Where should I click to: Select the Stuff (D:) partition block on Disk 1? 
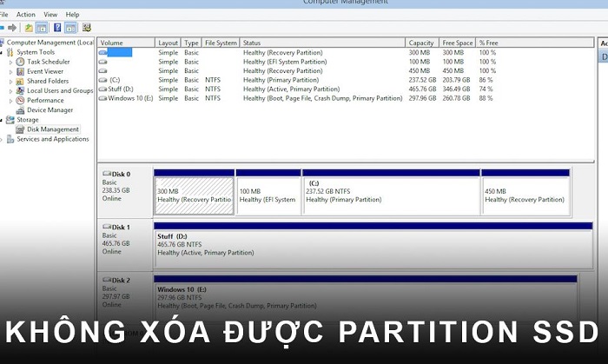(x=373, y=248)
